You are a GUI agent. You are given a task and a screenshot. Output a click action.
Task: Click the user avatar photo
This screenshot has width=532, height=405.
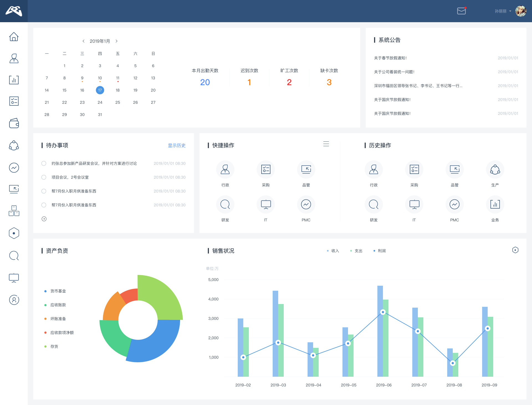521,11
